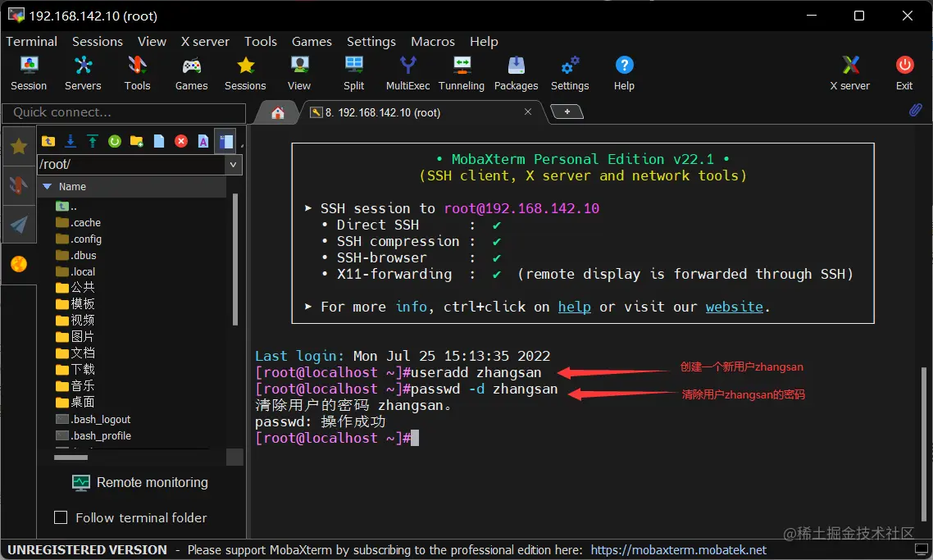Create new folder in SFTP browser
The width and height of the screenshot is (933, 560).
137,141
